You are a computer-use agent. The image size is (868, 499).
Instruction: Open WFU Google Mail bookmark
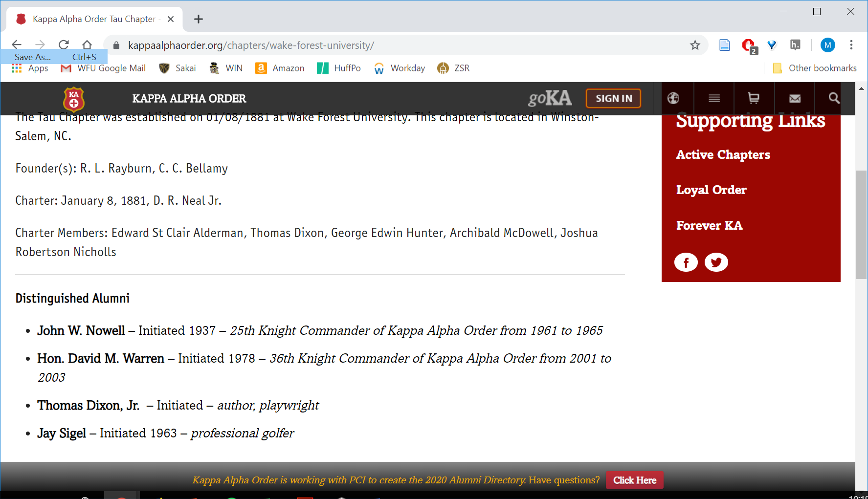coord(103,68)
